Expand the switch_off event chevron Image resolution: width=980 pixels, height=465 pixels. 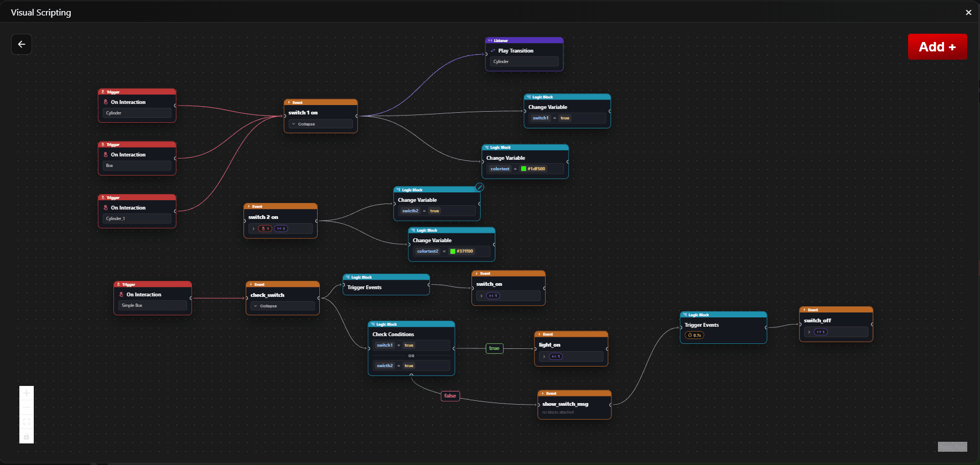point(809,332)
